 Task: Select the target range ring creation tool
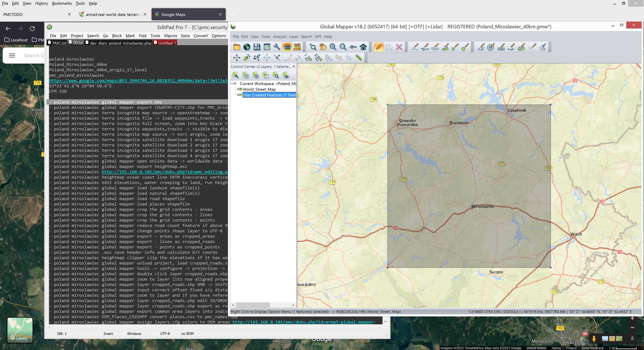coord(491,47)
